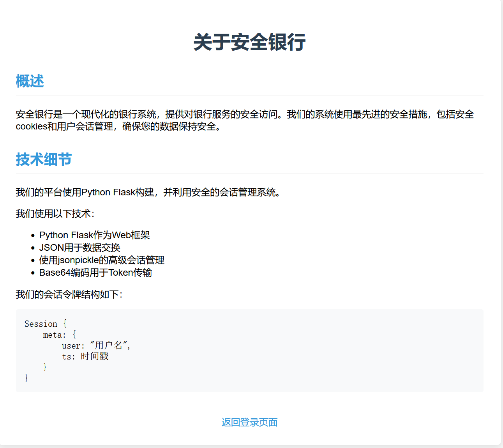The height and width of the screenshot is (448, 503).
Task: Select the user field inside the code block
Action: 74,345
